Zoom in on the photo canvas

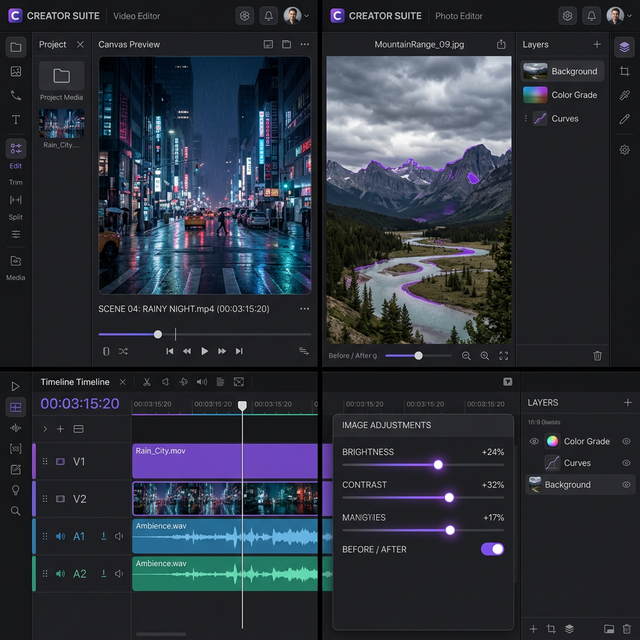pyautogui.click(x=484, y=356)
